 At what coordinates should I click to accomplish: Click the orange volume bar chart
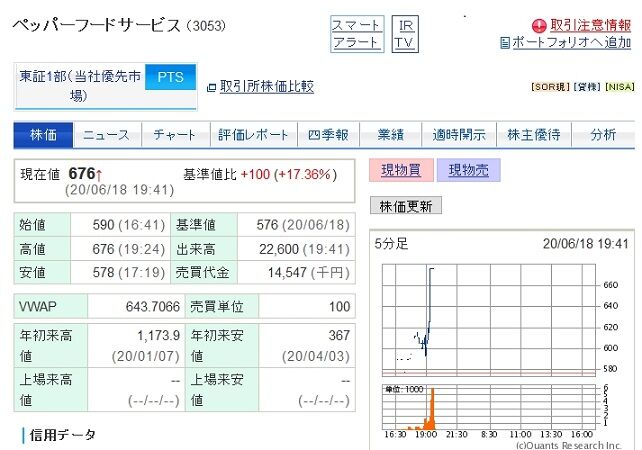[x=489, y=406]
